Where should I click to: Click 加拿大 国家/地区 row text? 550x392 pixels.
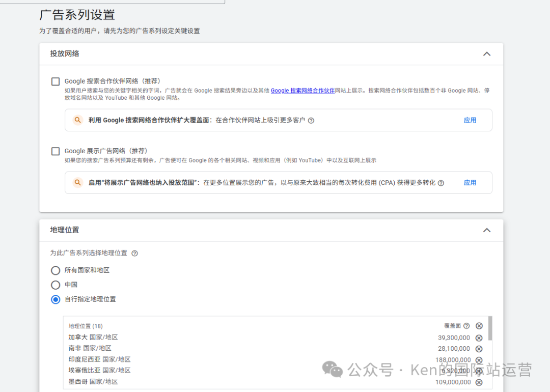[93, 338]
